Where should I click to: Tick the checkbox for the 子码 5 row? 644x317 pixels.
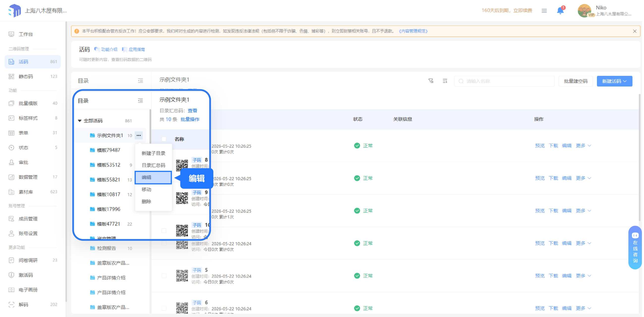164,276
